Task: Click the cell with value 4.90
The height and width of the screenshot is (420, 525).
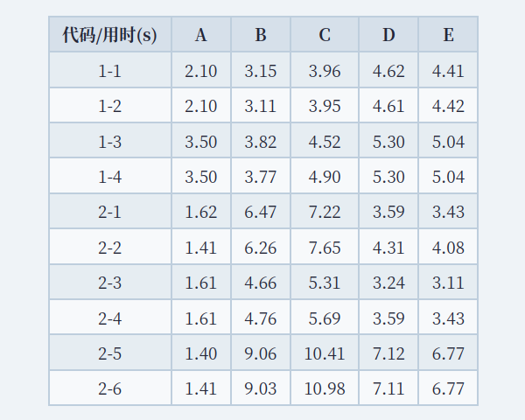Action: [325, 177]
